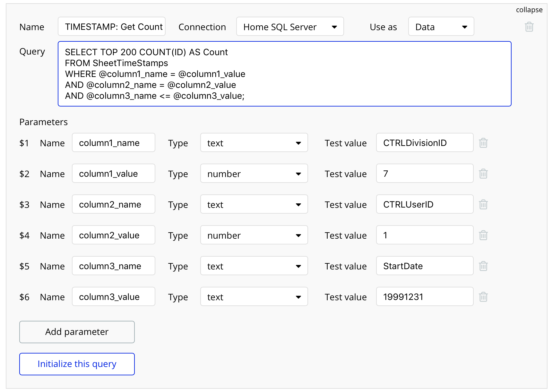Delete the column1_name parameter
552x392 pixels.
(x=483, y=143)
